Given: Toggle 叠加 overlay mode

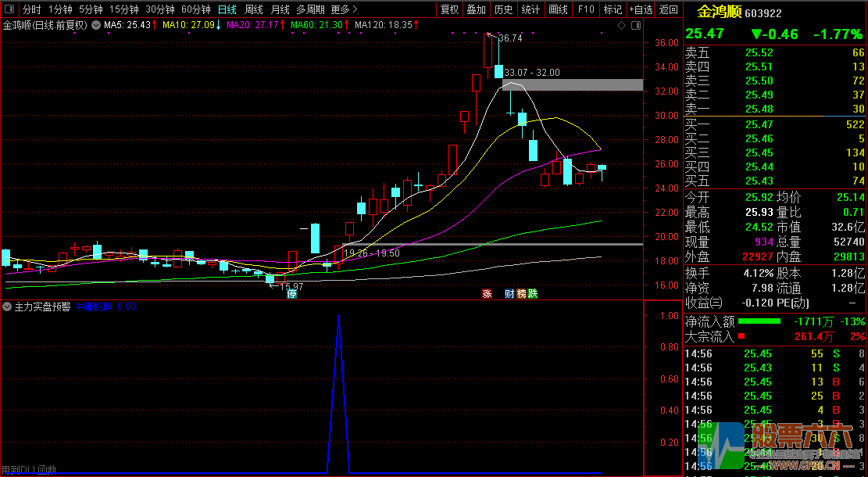Looking at the screenshot, I should [x=476, y=9].
